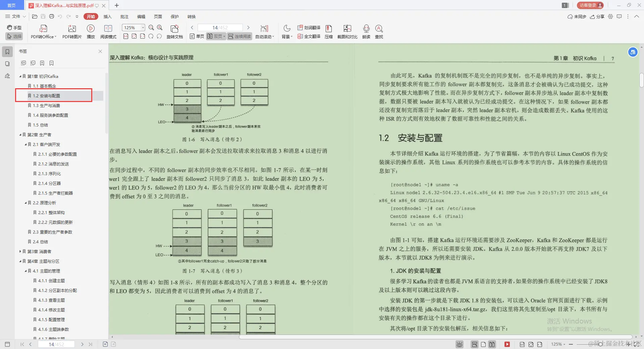Open the 压缩 PDF compress tool
Image resolution: width=644 pixels, height=349 pixels.
(328, 32)
